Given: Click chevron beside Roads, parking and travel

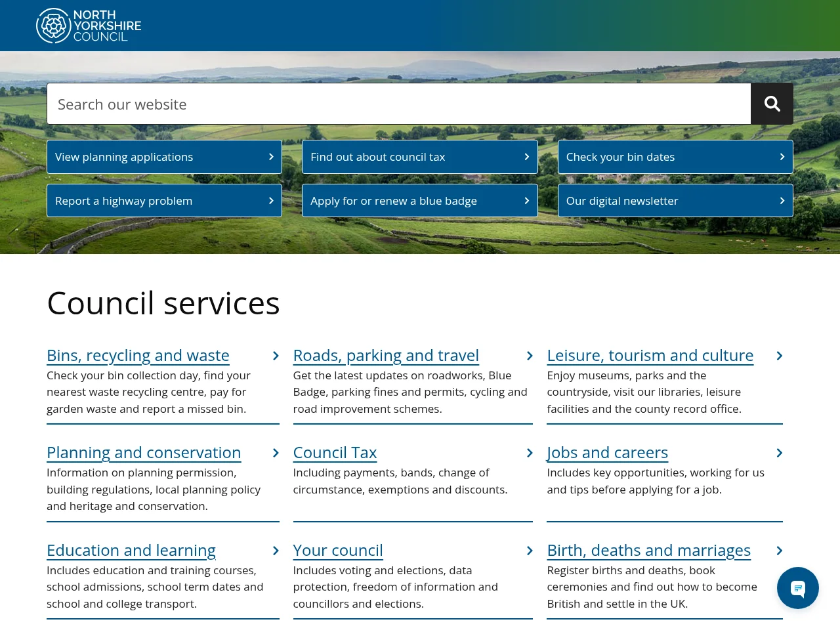Looking at the screenshot, I should pos(530,356).
